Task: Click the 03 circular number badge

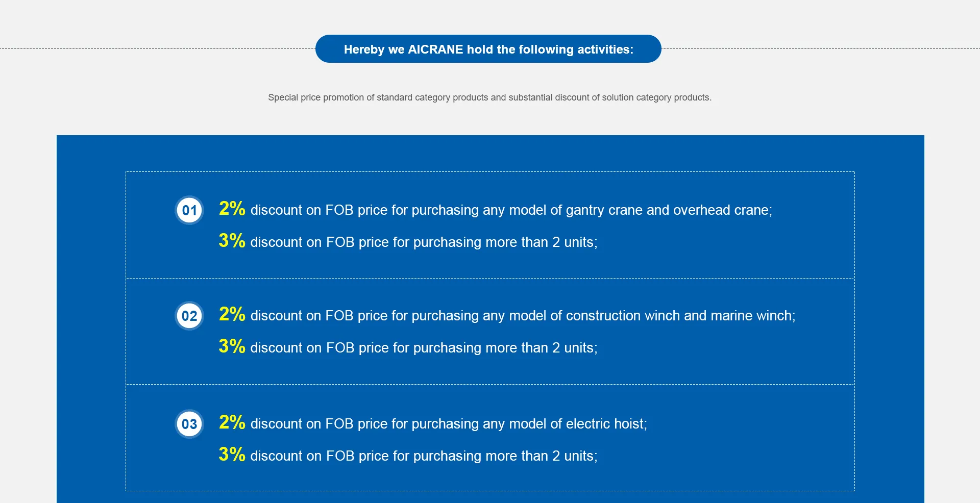Action: pos(189,424)
